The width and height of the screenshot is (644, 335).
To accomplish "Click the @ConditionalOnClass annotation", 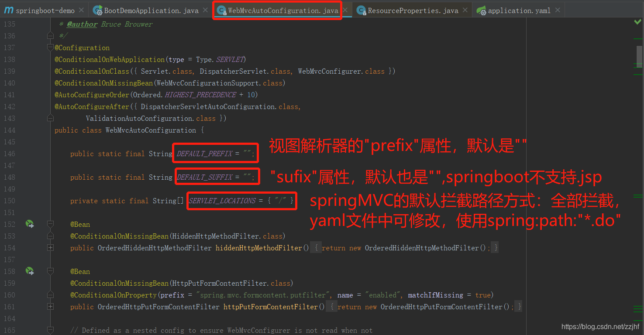I will click(92, 71).
